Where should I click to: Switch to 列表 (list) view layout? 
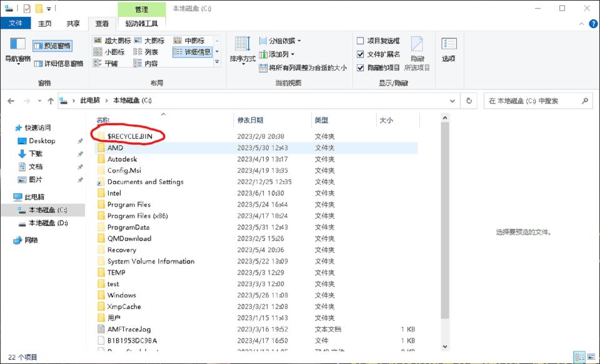pyautogui.click(x=150, y=51)
